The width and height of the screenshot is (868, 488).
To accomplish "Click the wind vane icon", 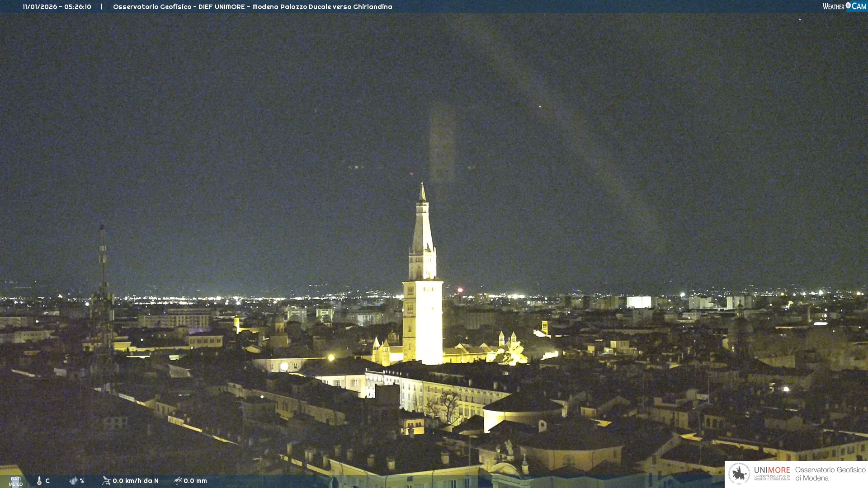I will (106, 481).
